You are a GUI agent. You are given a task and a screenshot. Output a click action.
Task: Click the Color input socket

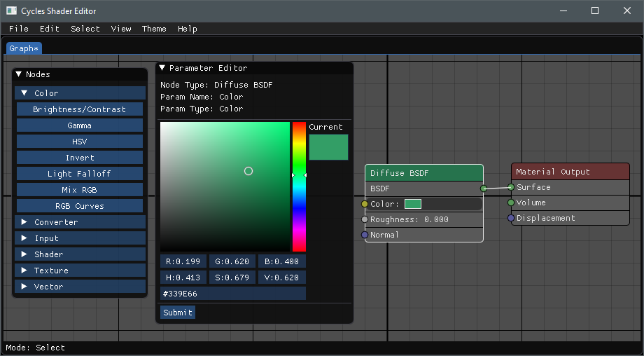[364, 204]
